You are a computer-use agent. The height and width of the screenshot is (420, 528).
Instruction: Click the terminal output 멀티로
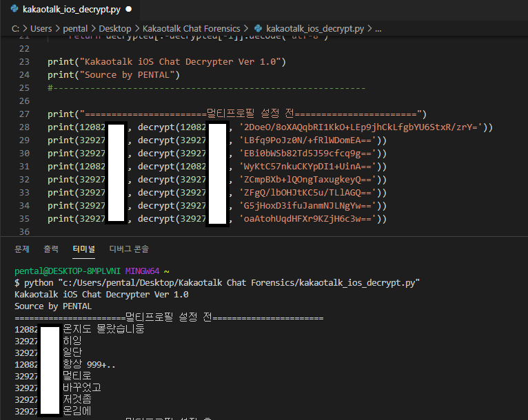[77, 376]
